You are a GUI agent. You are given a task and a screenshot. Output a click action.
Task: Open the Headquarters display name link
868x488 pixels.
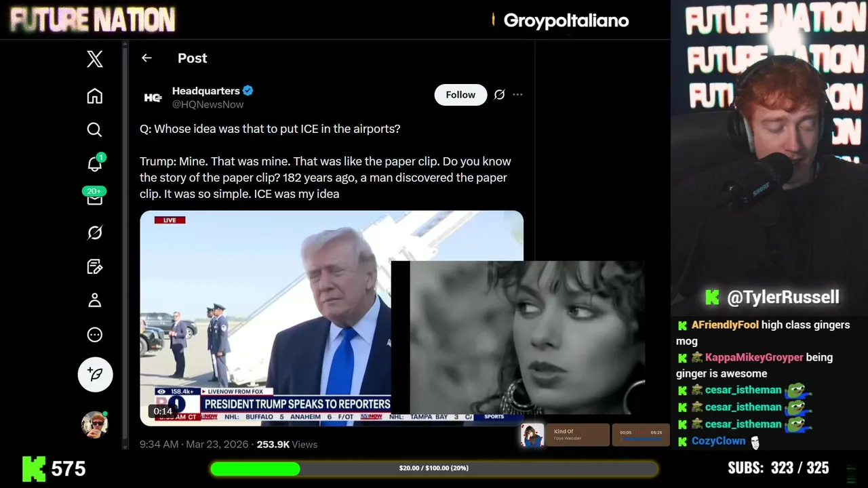click(206, 91)
